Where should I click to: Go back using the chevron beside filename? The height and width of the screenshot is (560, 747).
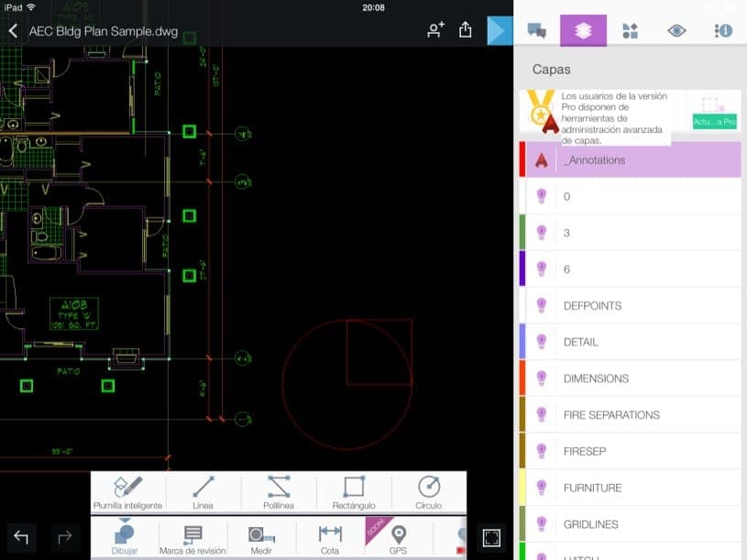(14, 30)
